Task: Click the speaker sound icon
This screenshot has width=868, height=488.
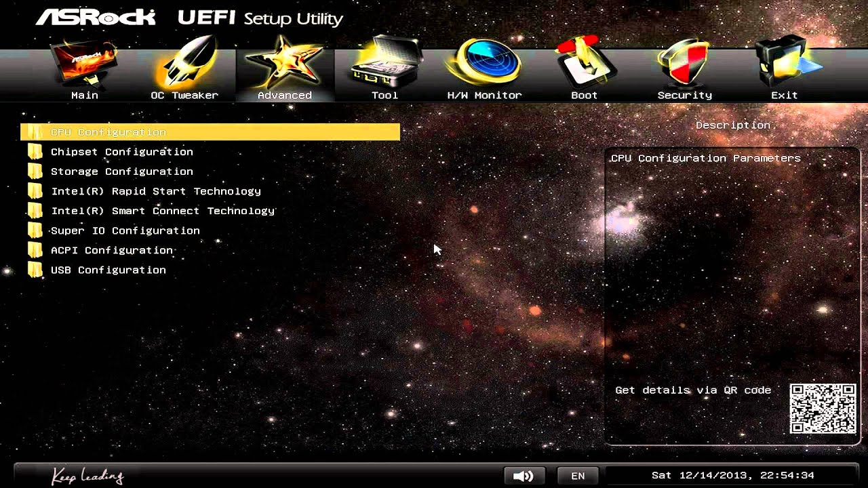Action: coord(524,475)
